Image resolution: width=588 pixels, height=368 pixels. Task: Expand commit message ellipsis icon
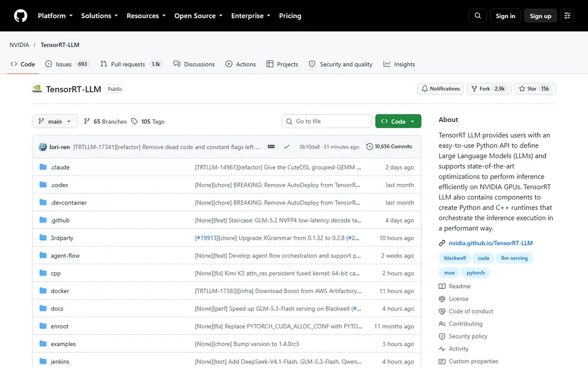271,147
